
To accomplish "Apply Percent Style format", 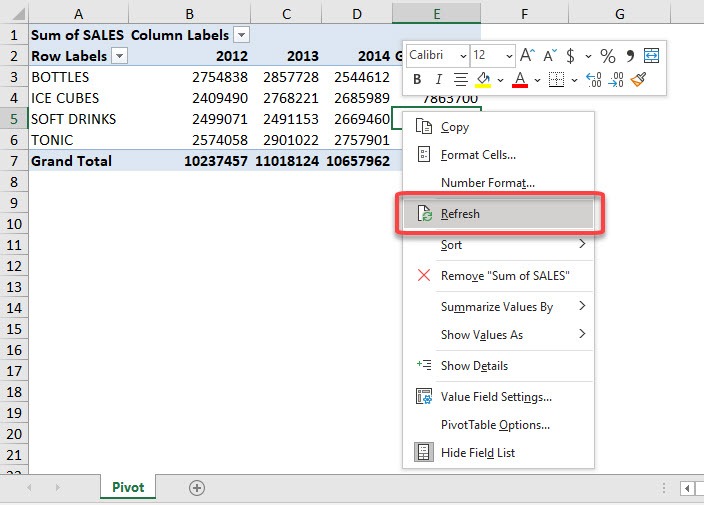I will click(x=607, y=56).
